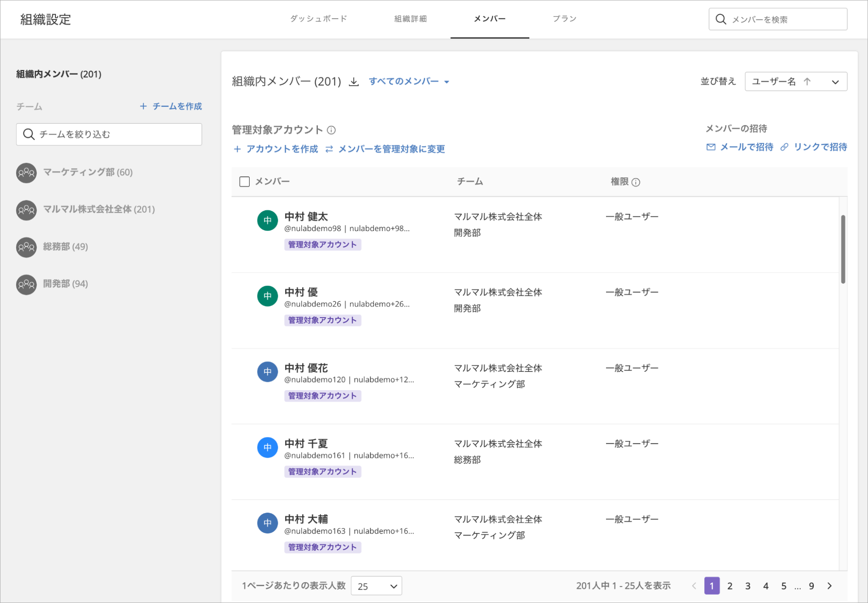Click the メールで招待 envelope link
Screen dimensions: 868x603
coord(740,147)
